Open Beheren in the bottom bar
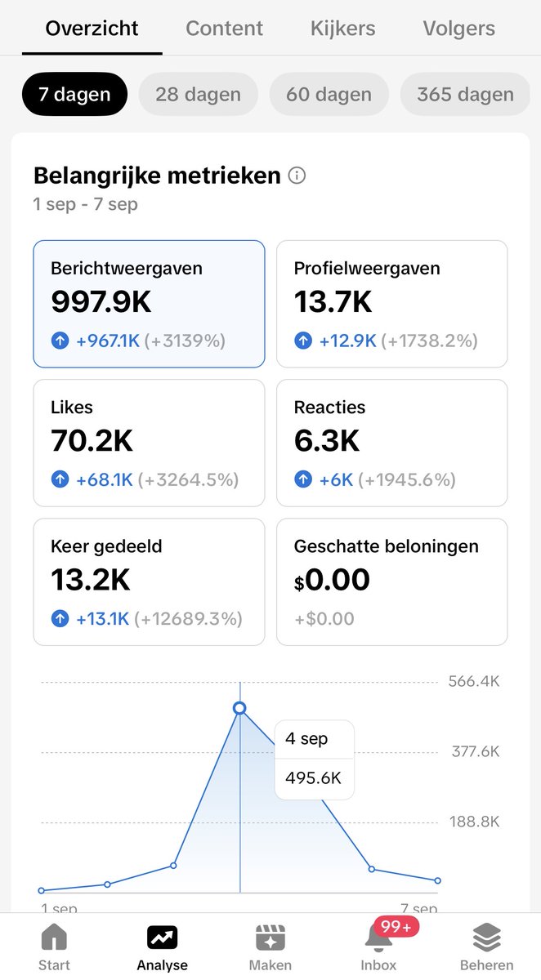The image size is (541, 980). [x=486, y=947]
